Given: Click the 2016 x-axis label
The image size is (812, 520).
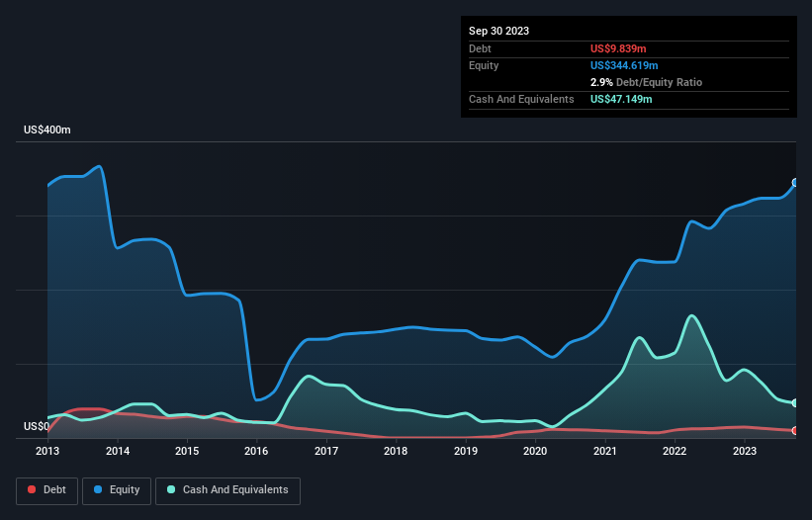Looking at the screenshot, I should tap(256, 451).
